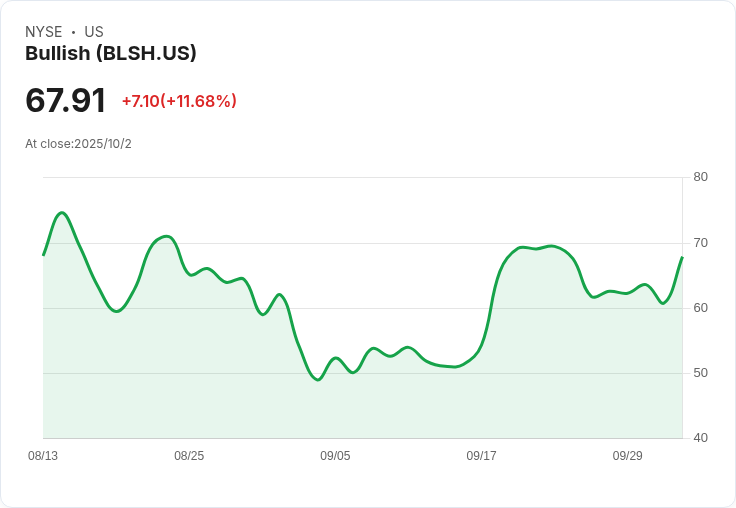Viewport: 736px width, 508px height.
Task: Click the final endpoint of the green price line
Action: click(x=682, y=257)
